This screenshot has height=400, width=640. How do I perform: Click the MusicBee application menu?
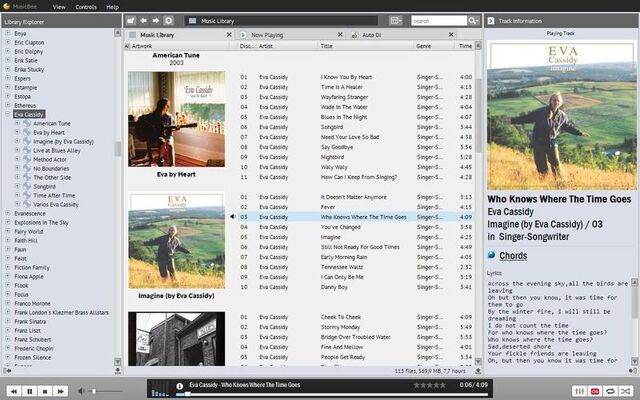tap(20, 7)
